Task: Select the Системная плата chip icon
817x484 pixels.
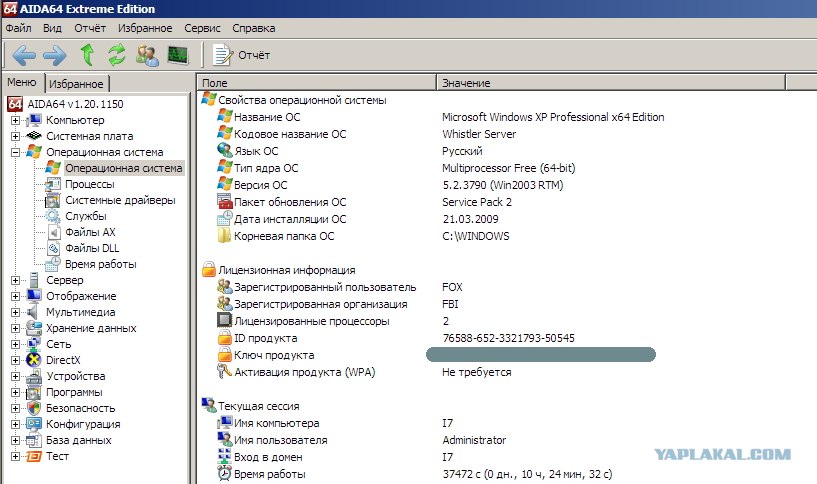Action: (x=34, y=136)
